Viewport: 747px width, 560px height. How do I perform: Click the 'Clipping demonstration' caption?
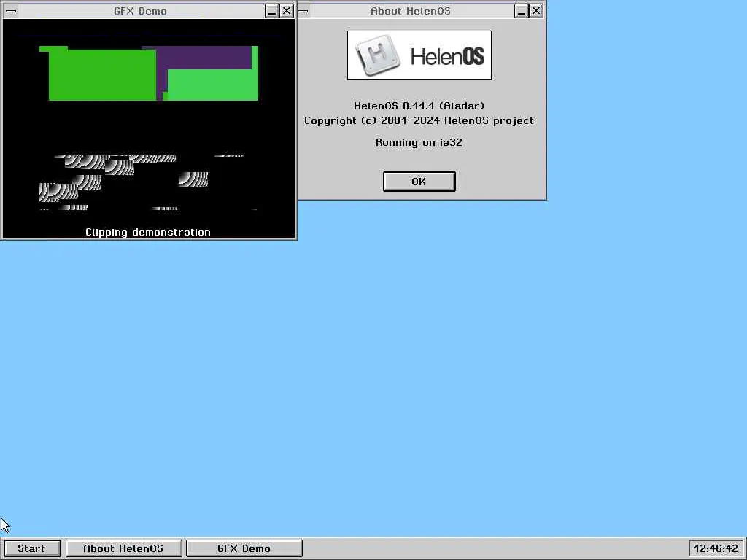147,232
